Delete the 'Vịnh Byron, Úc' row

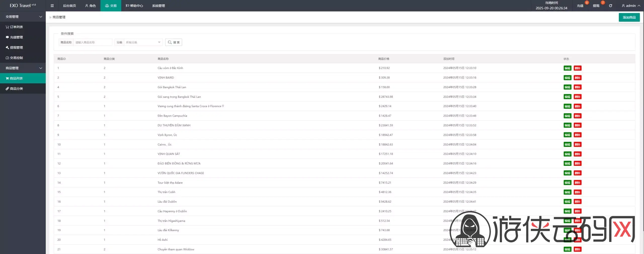578,135
